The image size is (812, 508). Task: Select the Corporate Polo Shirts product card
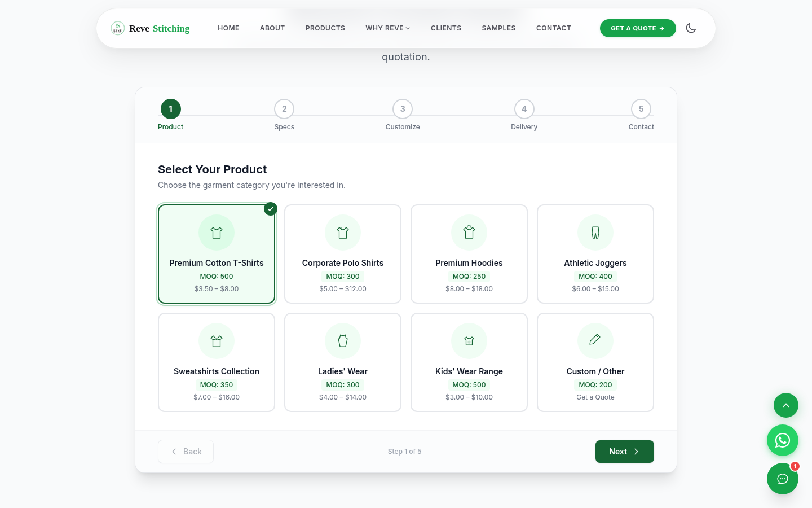pos(343,254)
